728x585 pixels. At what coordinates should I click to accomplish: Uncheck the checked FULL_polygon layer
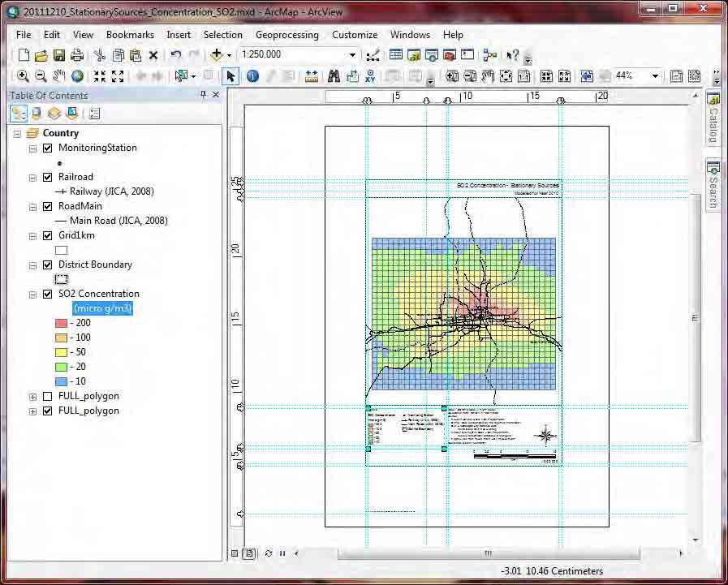pos(47,411)
